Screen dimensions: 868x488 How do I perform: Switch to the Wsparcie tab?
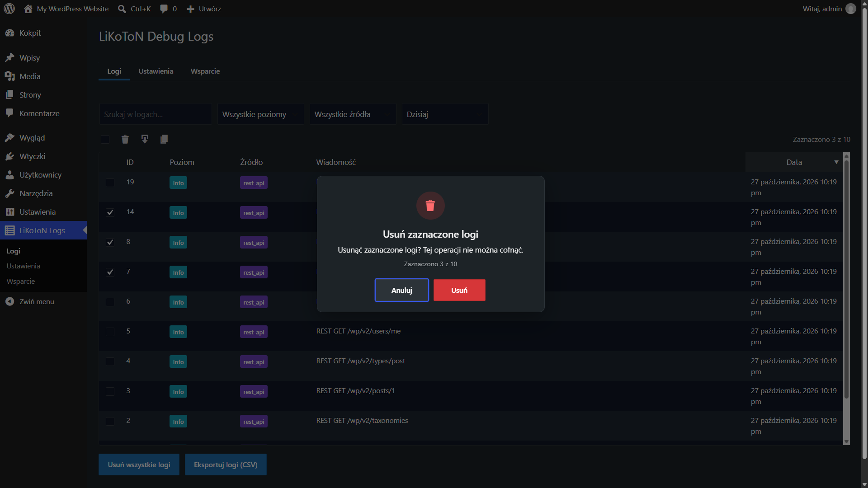point(205,71)
